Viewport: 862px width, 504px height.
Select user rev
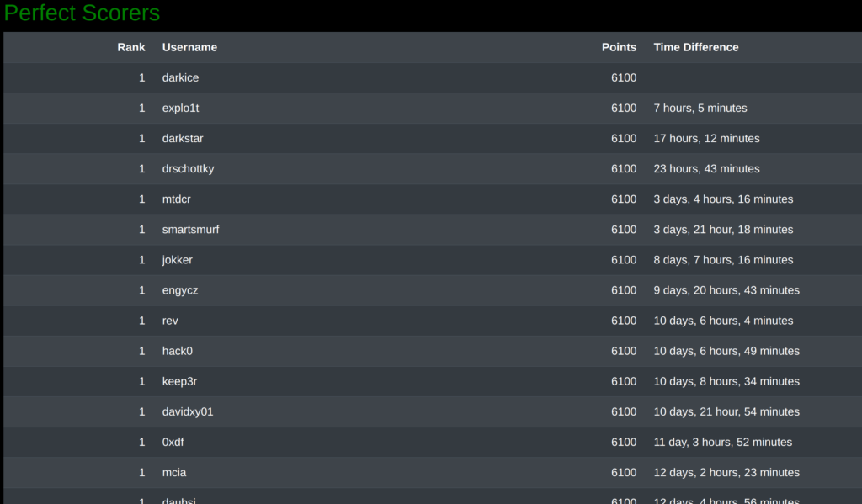pyautogui.click(x=170, y=321)
